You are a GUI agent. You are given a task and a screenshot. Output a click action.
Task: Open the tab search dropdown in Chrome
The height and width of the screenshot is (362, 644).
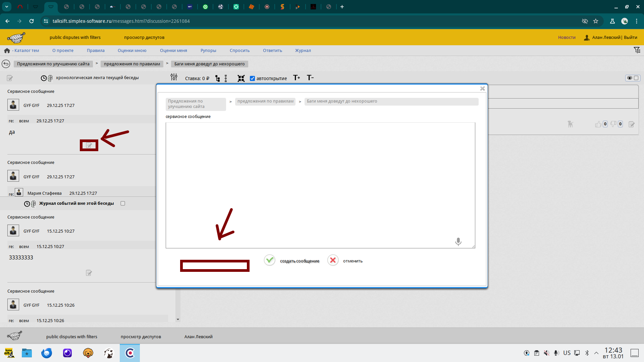pyautogui.click(x=7, y=7)
